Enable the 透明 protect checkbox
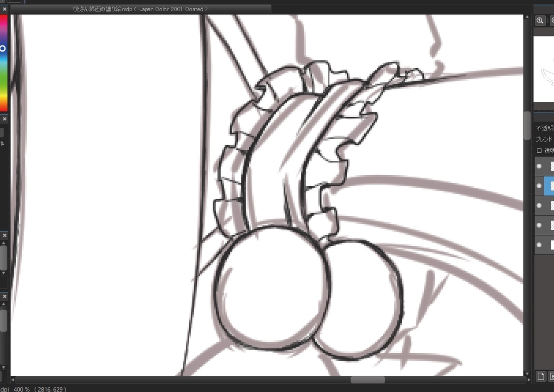The width and height of the screenshot is (554, 392). [x=539, y=150]
